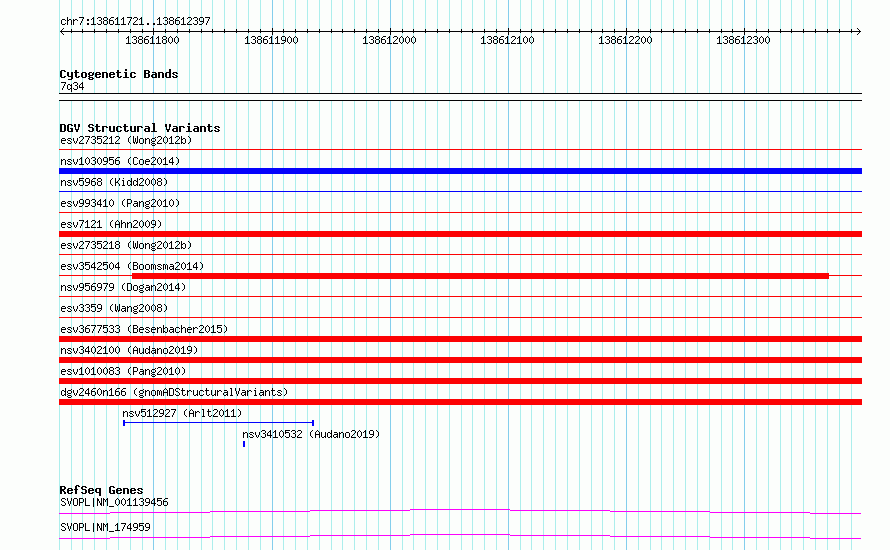Image resolution: width=890 pixels, height=550 pixels.
Task: Click the right arrow of the ruler
Action: click(x=858, y=31)
